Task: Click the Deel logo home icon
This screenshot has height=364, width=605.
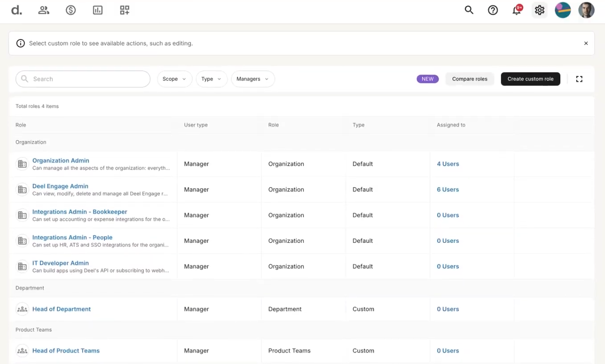Action: [x=16, y=10]
